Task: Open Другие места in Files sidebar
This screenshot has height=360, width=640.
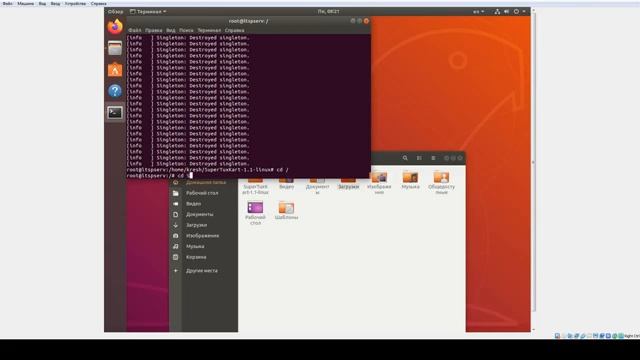Action: 202,271
